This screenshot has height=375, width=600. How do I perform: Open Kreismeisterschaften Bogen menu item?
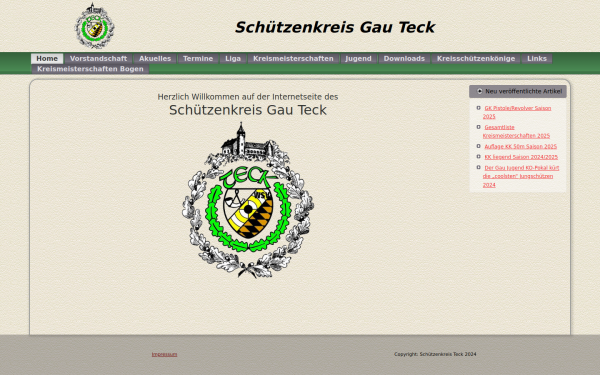90,69
